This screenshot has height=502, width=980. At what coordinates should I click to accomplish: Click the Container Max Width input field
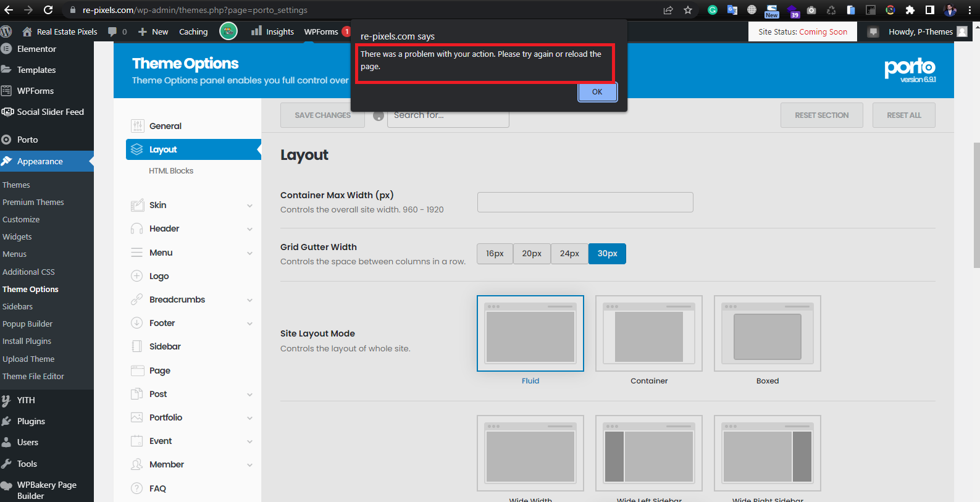(585, 202)
